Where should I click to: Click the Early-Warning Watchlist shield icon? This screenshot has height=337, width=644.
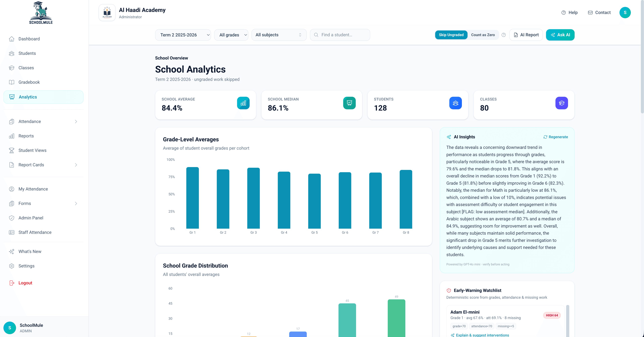click(449, 291)
